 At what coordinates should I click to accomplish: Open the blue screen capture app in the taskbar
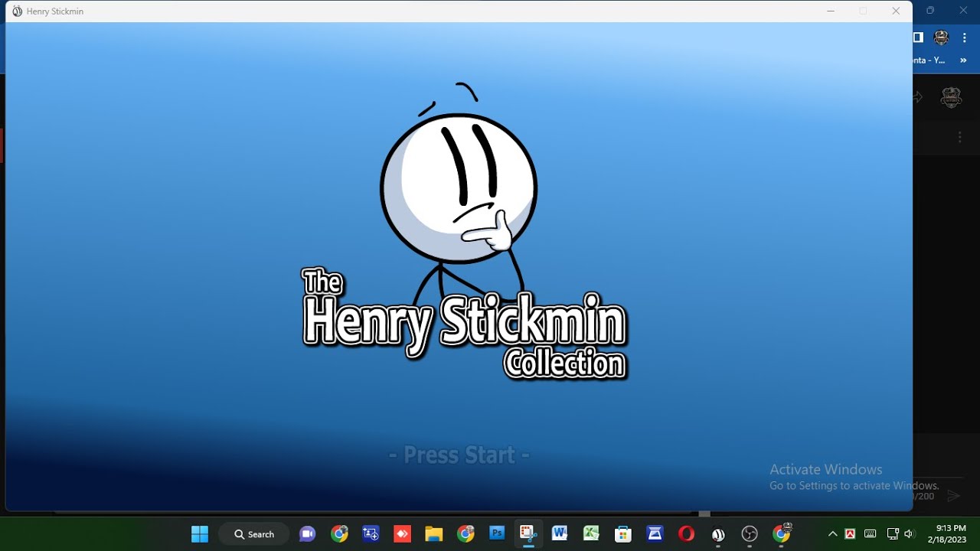pos(371,534)
